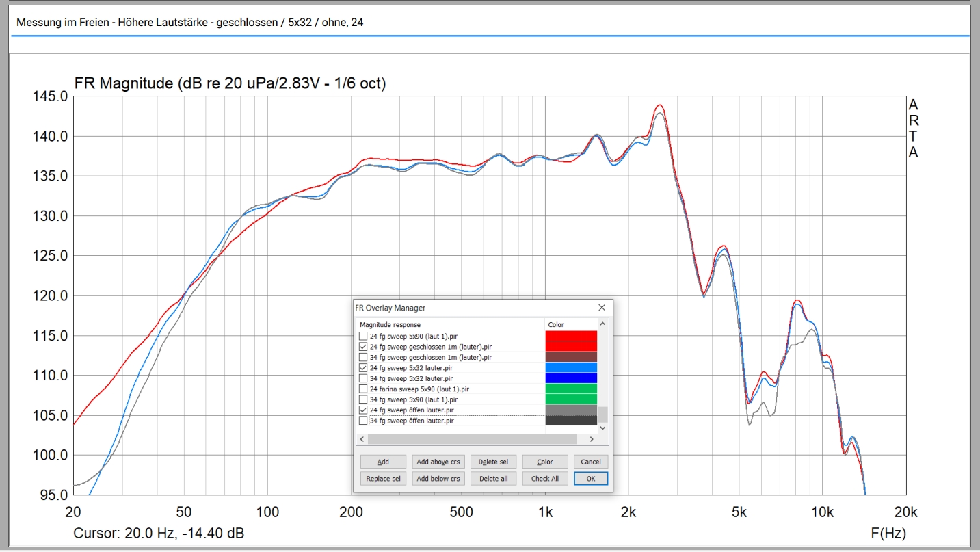The height and width of the screenshot is (552, 980).
Task: Click the 'Add above crs' button
Action: [438, 462]
